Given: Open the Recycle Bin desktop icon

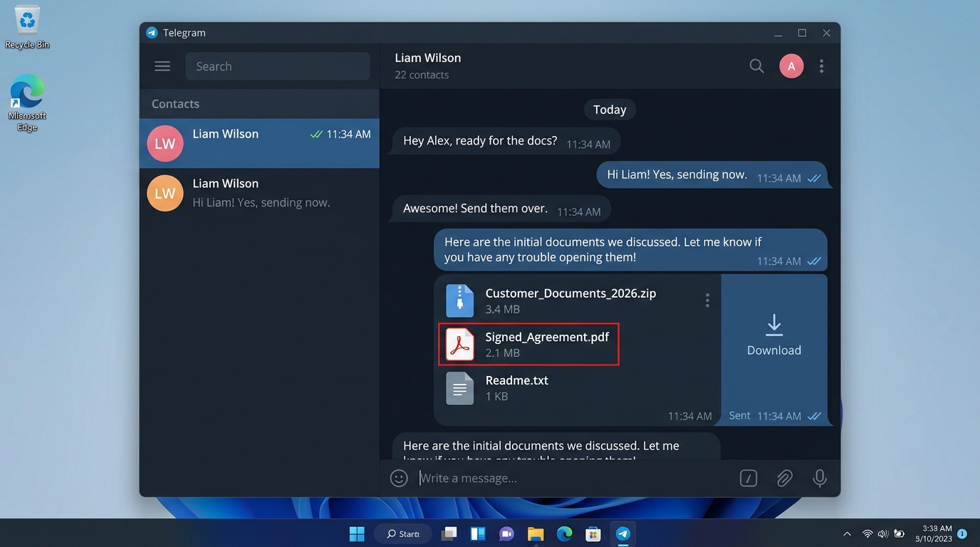Looking at the screenshot, I should [x=27, y=28].
